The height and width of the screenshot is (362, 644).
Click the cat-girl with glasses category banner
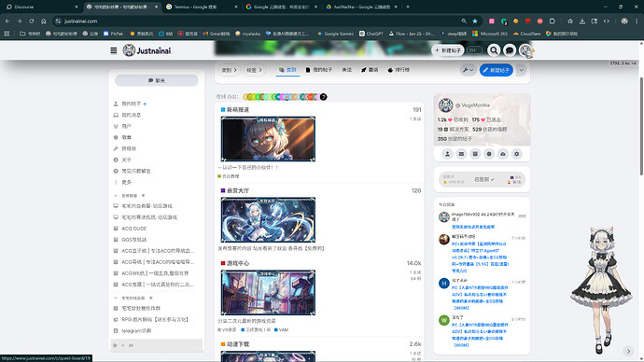(x=268, y=139)
